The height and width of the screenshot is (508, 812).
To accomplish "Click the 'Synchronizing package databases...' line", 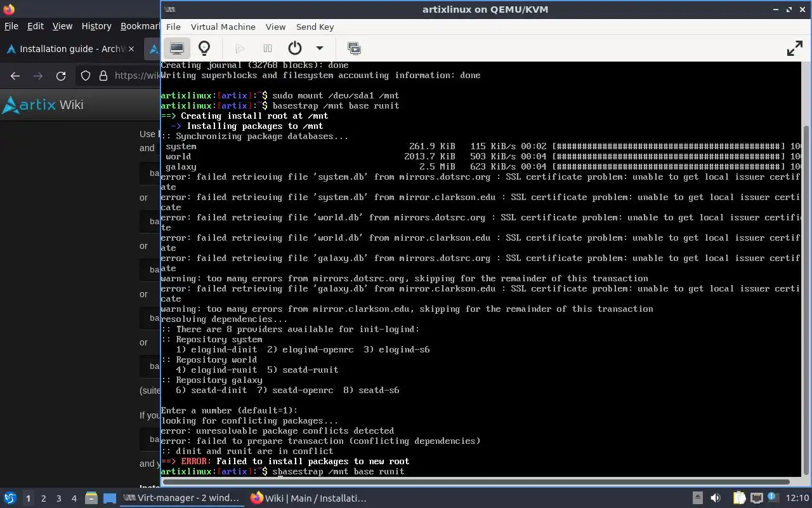I will click(254, 136).
